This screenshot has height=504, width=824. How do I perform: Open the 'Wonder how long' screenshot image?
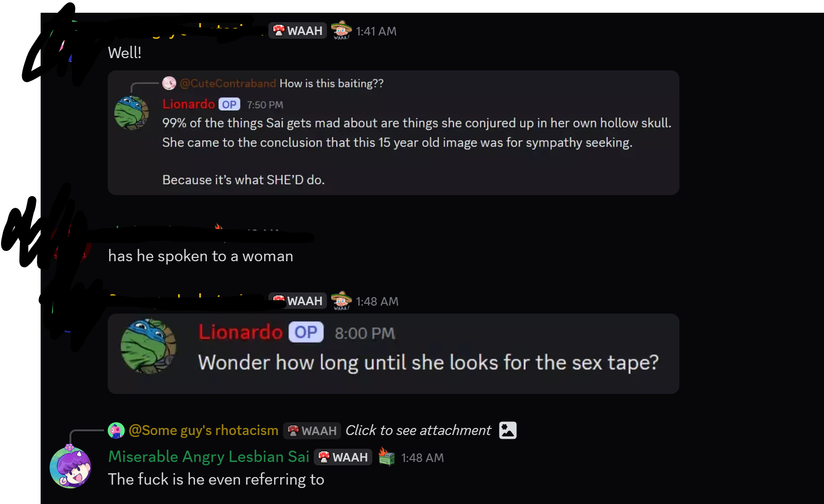click(x=394, y=354)
